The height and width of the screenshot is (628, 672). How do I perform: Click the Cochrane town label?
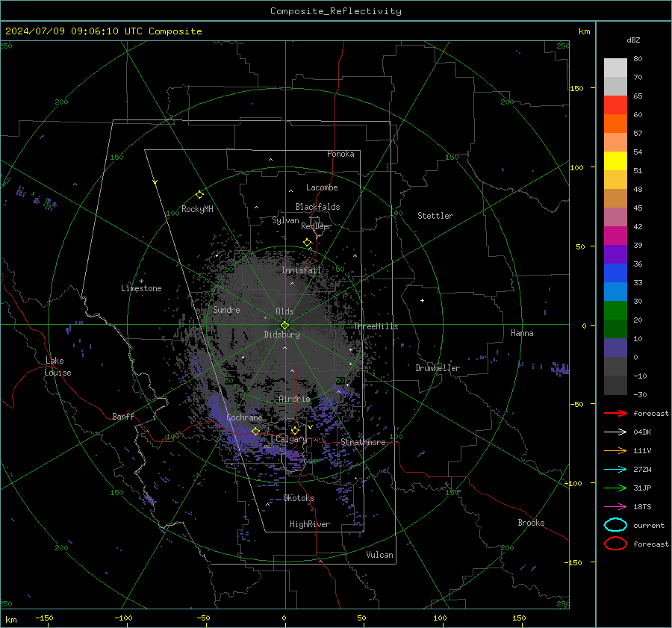point(244,417)
